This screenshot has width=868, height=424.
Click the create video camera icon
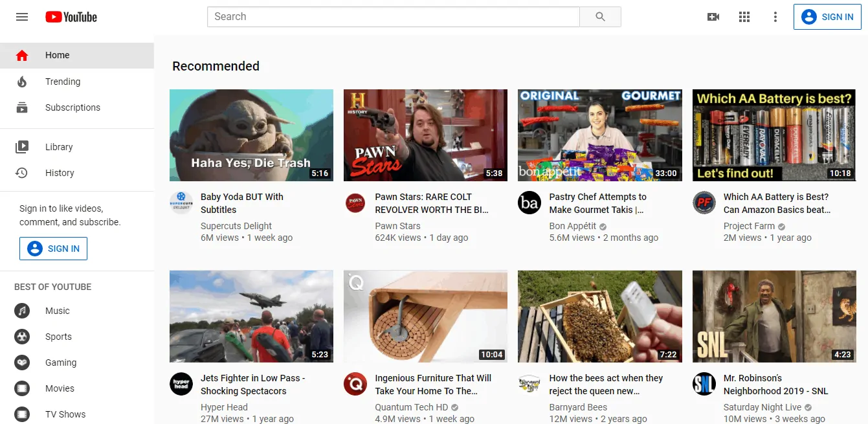pos(713,17)
